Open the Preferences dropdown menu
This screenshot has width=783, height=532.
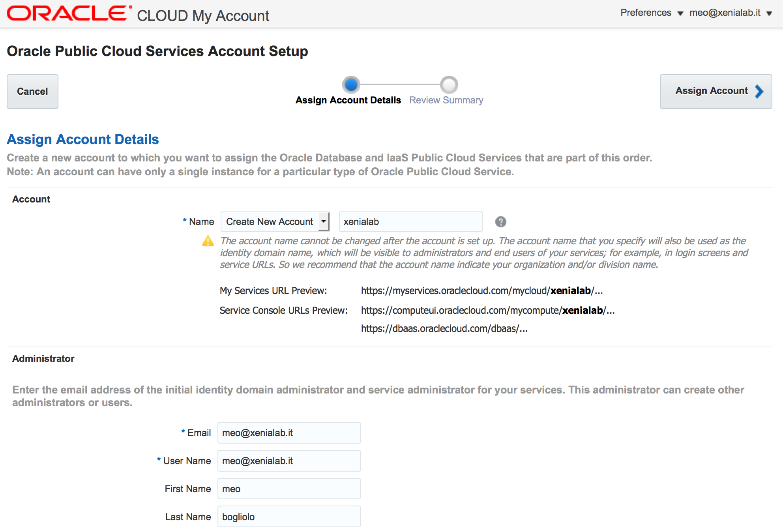[651, 13]
